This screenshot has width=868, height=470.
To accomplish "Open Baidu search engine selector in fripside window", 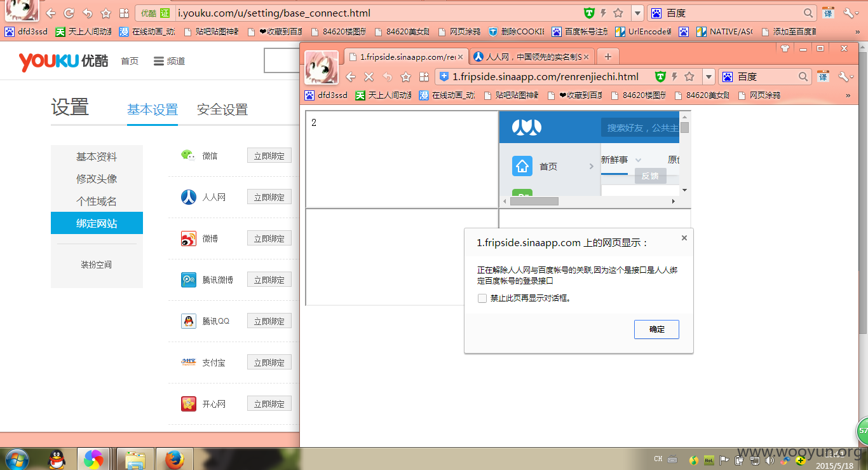I will [728, 77].
